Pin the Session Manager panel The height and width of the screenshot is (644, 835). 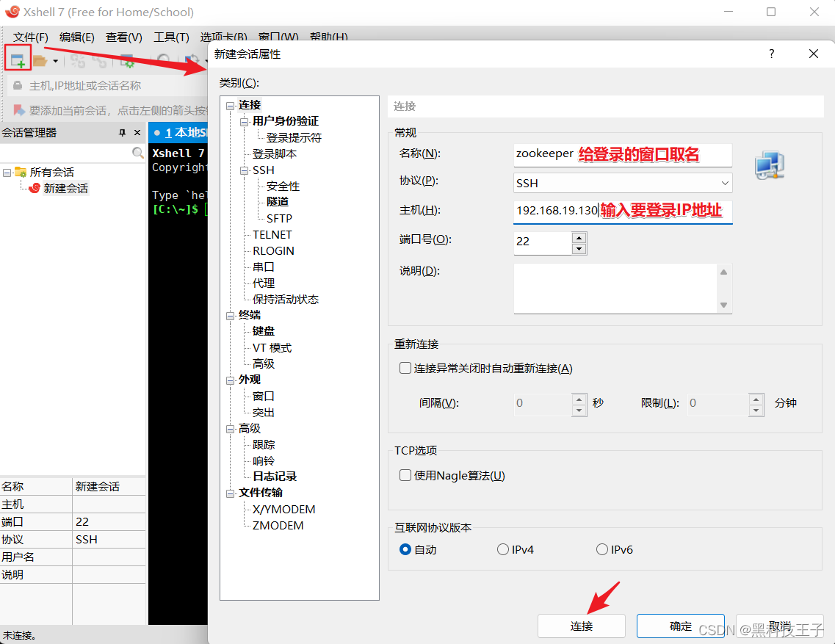pos(122,133)
